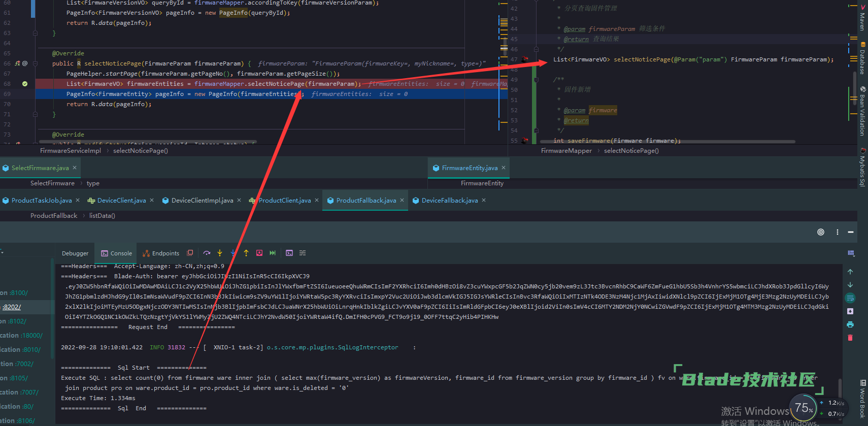Screen dimensions: 868x426
Task: Click the Evaluate Expression icon in debug toolbar
Action: pyautogui.click(x=289, y=253)
